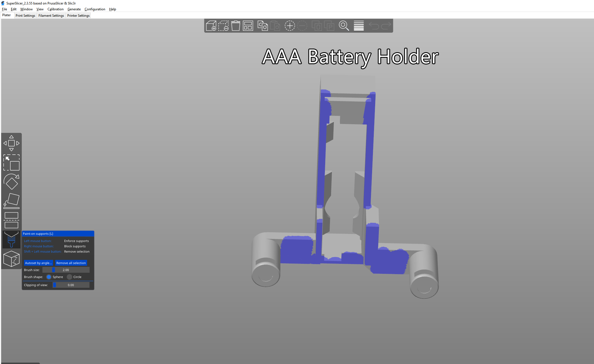Select the Move tool

point(11,143)
